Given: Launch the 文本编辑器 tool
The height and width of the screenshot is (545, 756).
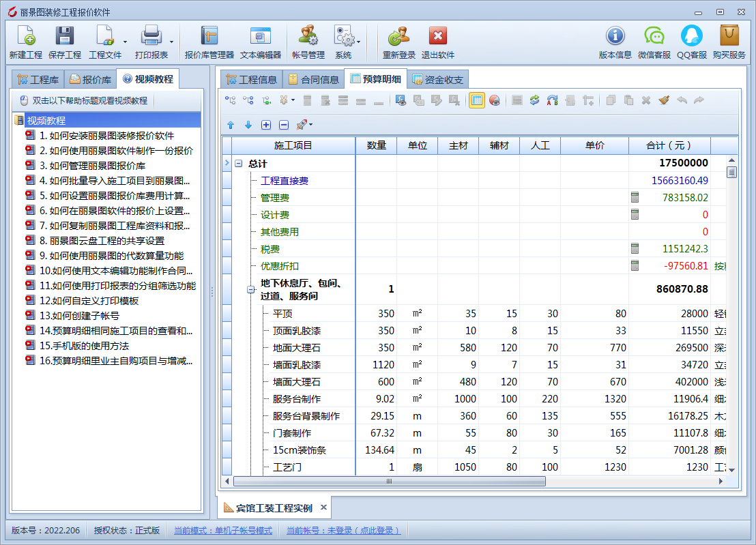Looking at the screenshot, I should 260,36.
